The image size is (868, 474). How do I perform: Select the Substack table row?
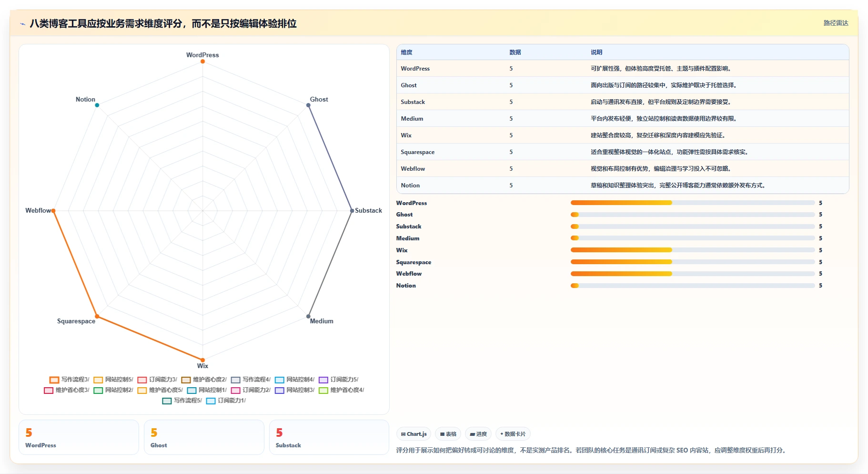tap(623, 102)
